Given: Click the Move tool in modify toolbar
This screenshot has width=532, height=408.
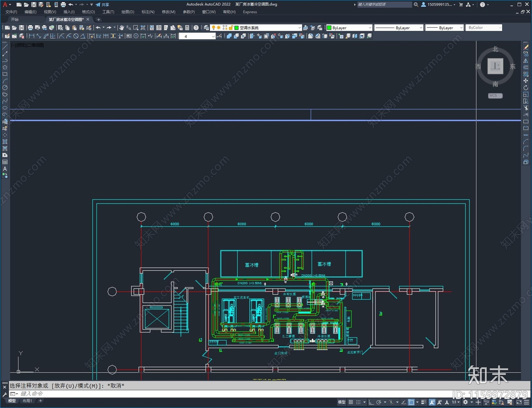Looking at the screenshot, I should point(526,81).
